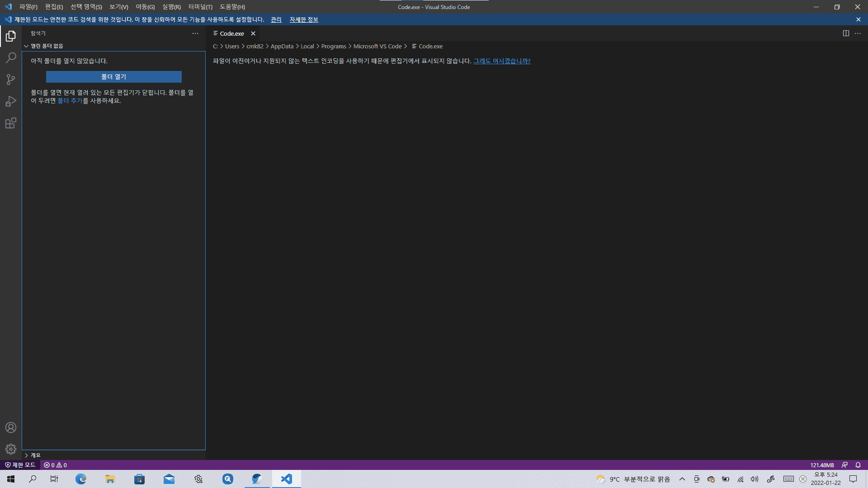Open the Extensions view
This screenshot has width=868, height=488.
point(11,123)
